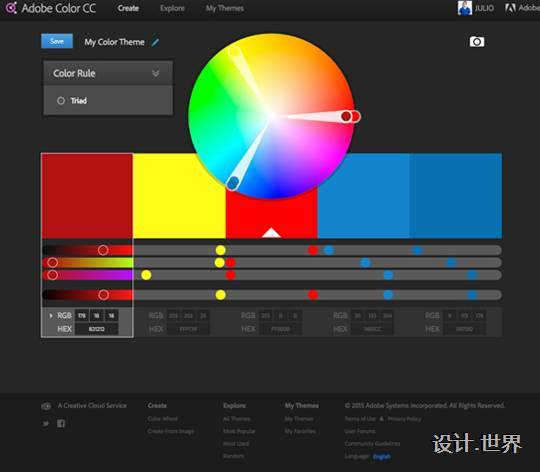
Task: Select the bright red outer handle on the wheel
Action: 356,116
